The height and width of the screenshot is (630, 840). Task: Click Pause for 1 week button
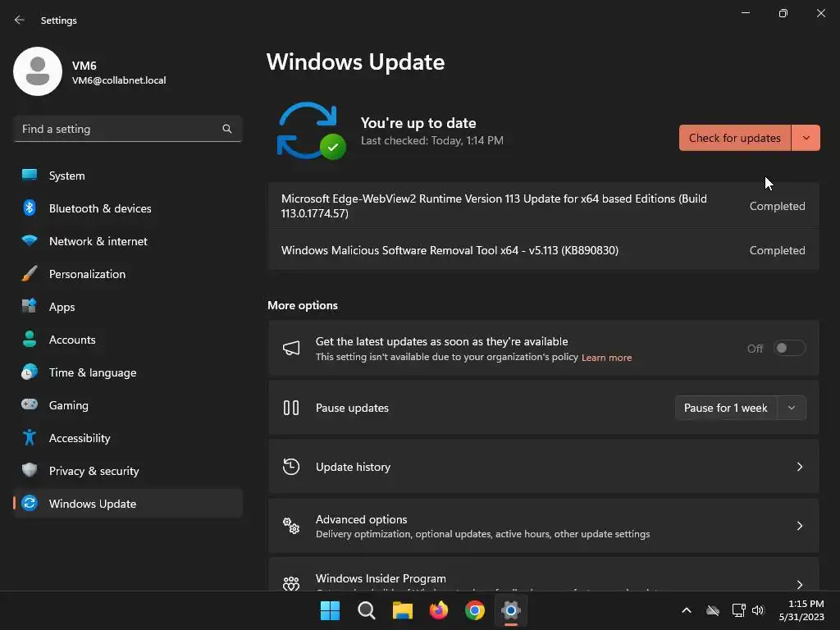tap(726, 409)
